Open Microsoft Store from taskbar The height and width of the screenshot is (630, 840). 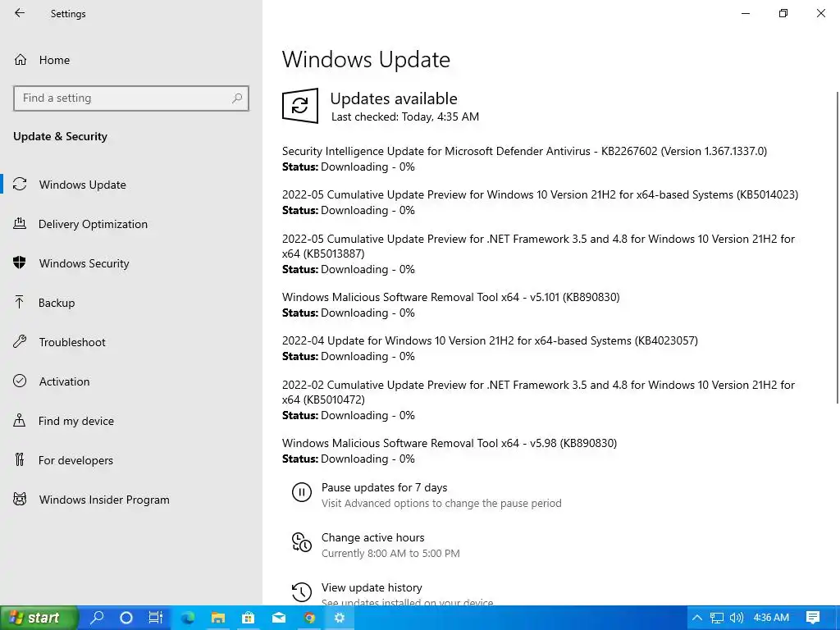click(248, 618)
